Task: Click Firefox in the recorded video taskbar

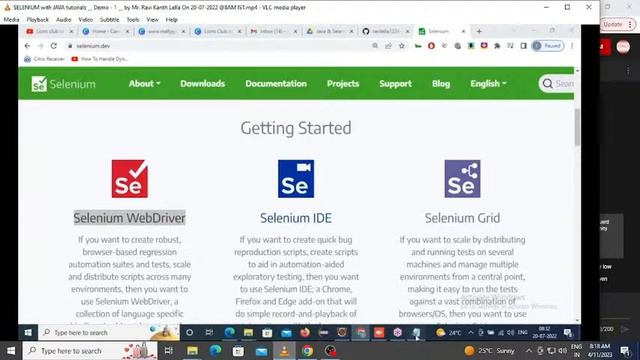Action: coord(305,333)
